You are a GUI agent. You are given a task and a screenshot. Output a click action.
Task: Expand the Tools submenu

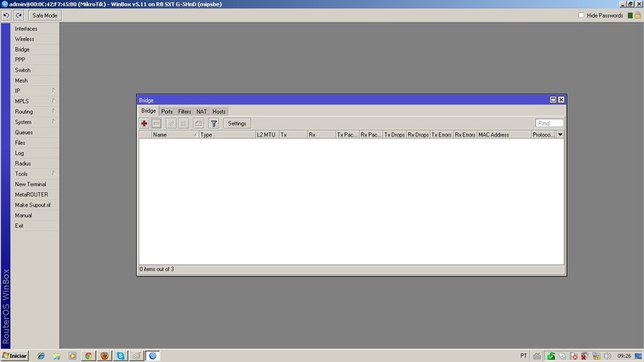tap(35, 174)
